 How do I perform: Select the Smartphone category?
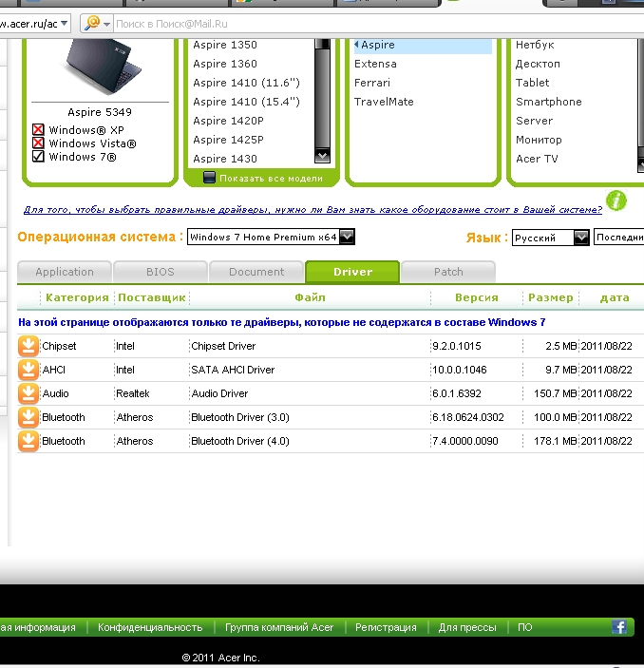click(x=549, y=102)
